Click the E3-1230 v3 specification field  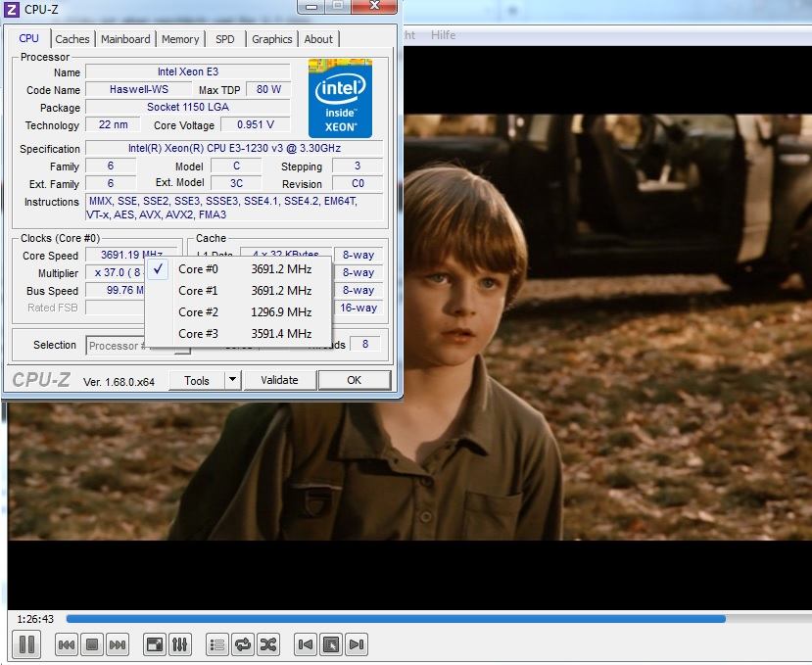234,148
